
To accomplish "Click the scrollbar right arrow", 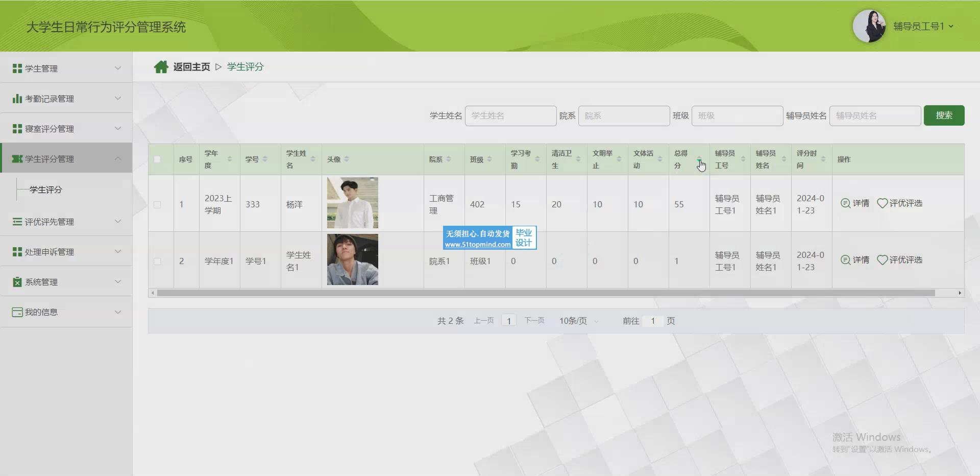I will [x=960, y=293].
